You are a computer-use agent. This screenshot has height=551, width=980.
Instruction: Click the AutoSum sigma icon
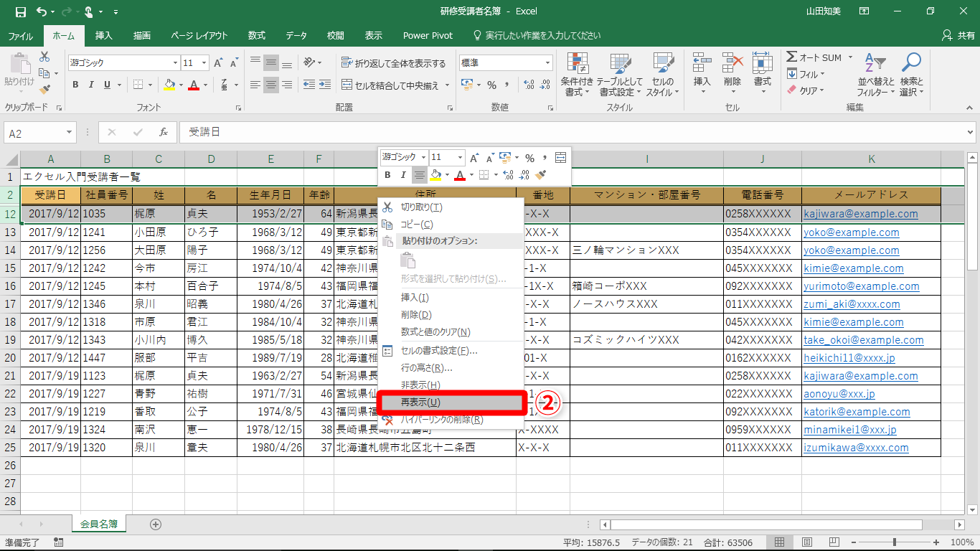click(791, 57)
